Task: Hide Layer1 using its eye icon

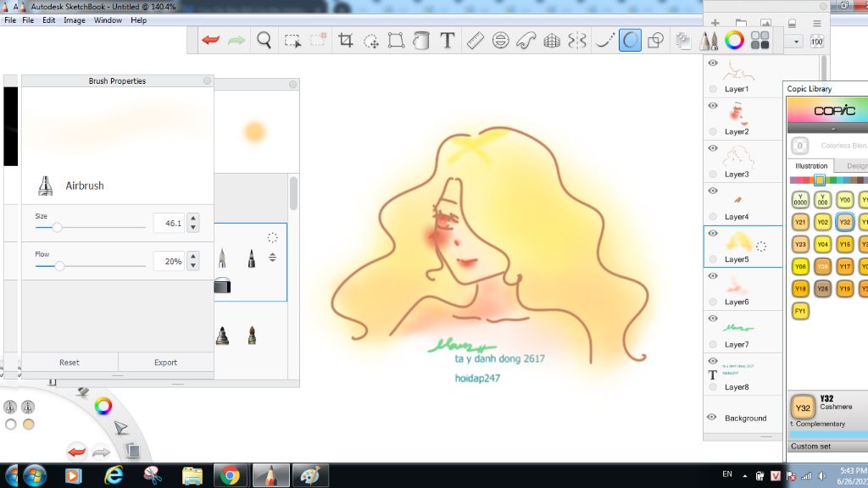Action: tap(713, 63)
